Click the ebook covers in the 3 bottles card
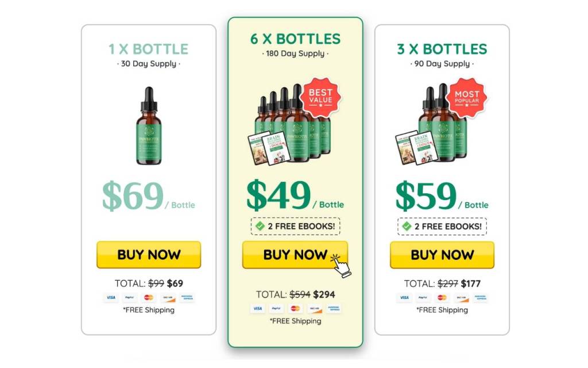The height and width of the screenshot is (368, 588). click(x=416, y=148)
